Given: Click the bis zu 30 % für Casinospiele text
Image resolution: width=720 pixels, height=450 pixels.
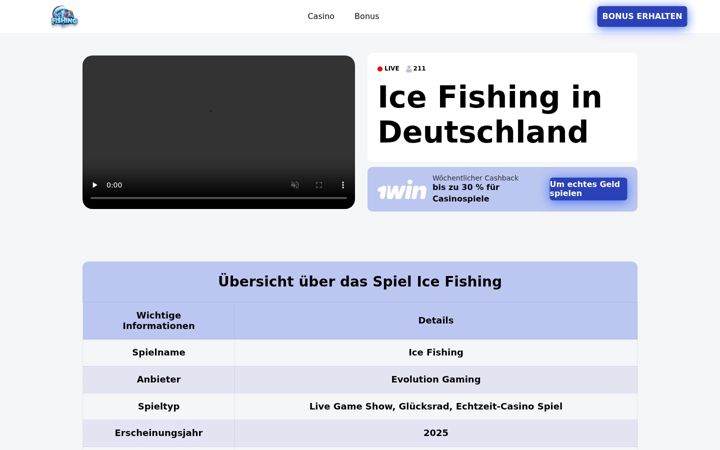Looking at the screenshot, I should click(x=466, y=193).
